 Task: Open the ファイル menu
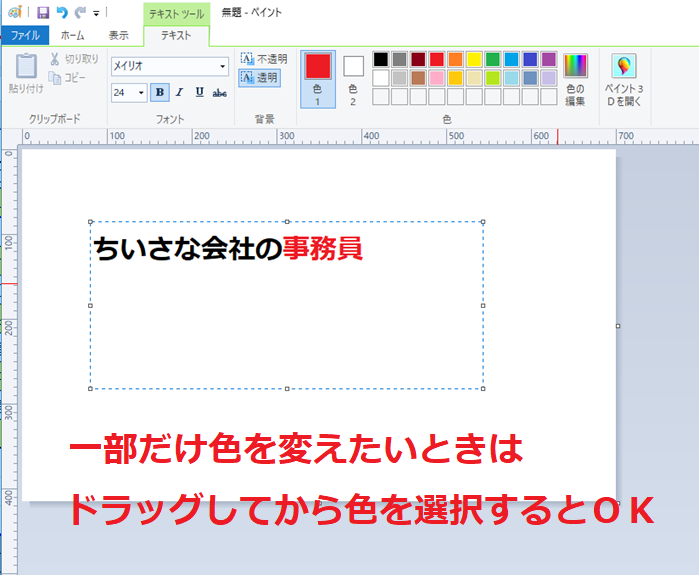click(x=25, y=35)
